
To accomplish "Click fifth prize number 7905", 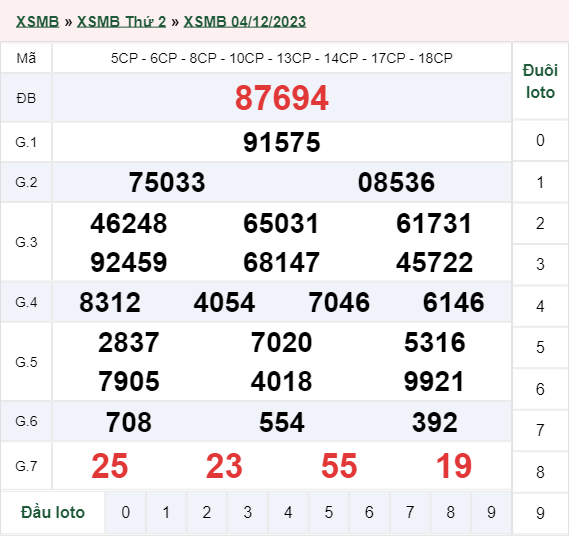I will 129,381.
